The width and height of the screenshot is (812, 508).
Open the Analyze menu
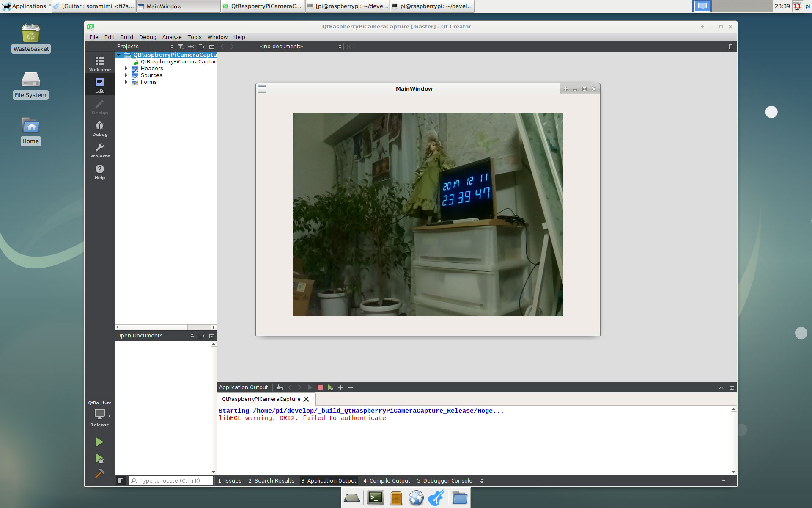coord(172,37)
